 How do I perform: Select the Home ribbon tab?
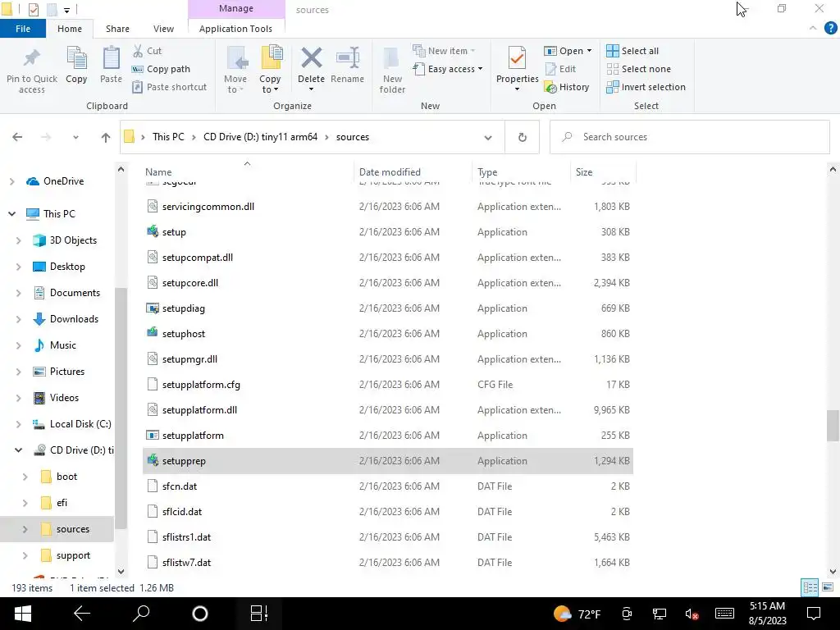(x=70, y=29)
